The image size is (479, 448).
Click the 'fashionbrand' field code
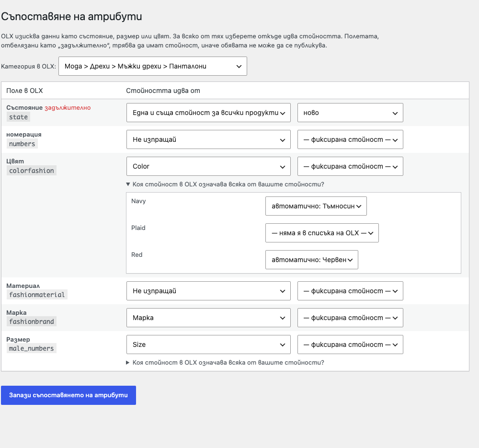[x=32, y=322]
